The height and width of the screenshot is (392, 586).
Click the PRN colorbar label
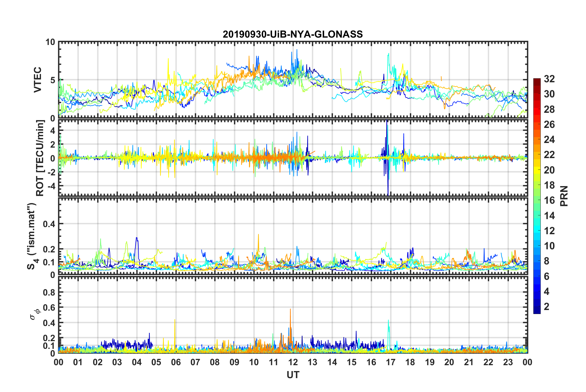coord(564,196)
